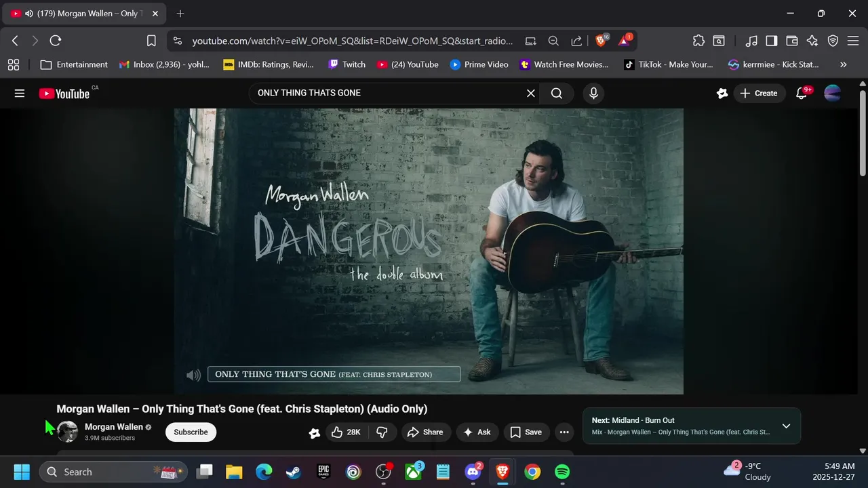
Task: Open Windows Start menu
Action: [x=22, y=472]
